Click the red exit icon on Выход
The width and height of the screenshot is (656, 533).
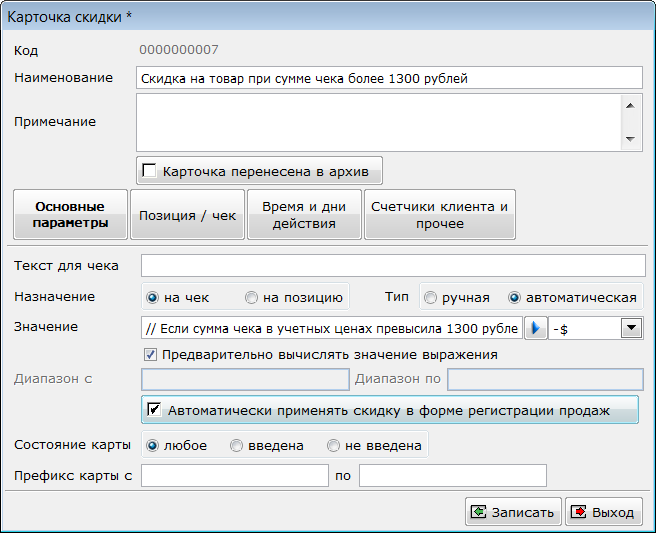[579, 512]
